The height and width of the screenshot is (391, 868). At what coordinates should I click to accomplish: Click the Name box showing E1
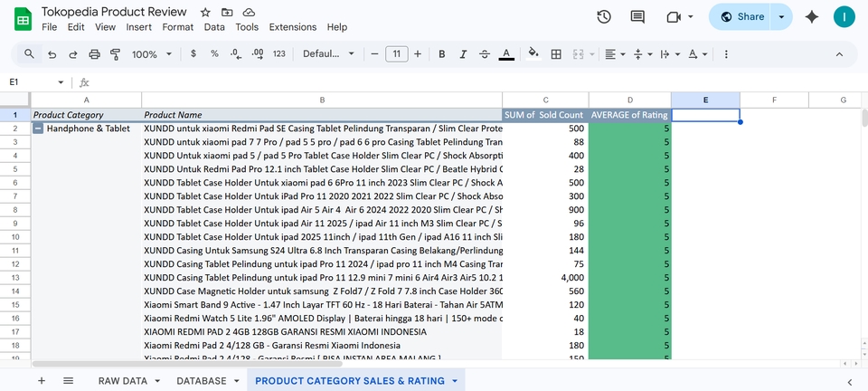pos(31,82)
